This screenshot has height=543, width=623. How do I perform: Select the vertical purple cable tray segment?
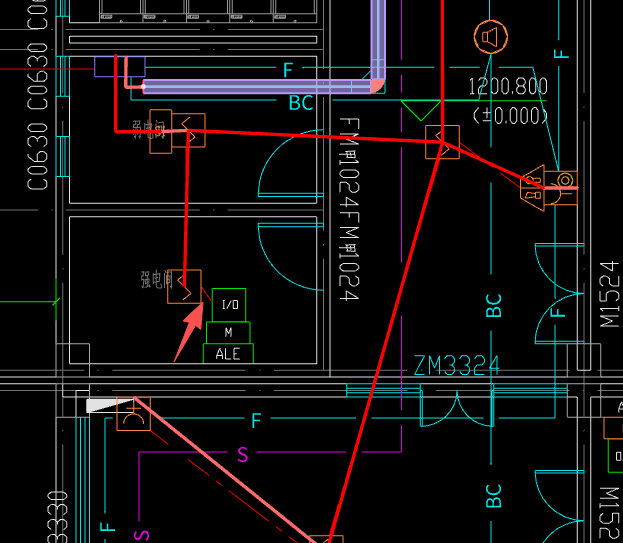378,40
